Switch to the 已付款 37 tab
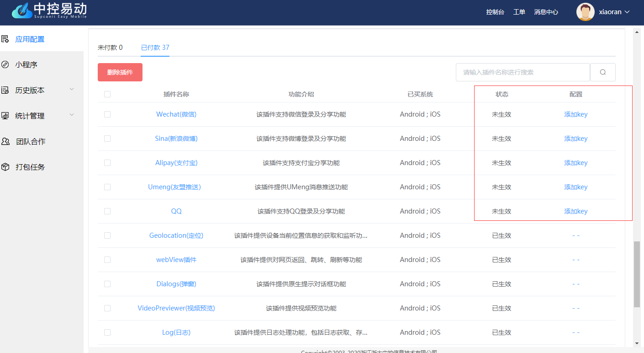644x353 pixels. (x=155, y=48)
